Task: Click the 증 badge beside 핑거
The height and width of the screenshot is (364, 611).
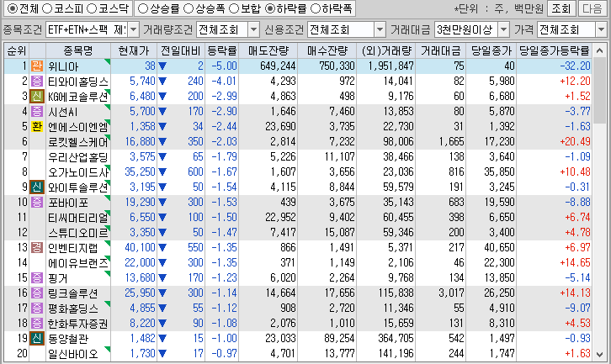Action: [37, 278]
